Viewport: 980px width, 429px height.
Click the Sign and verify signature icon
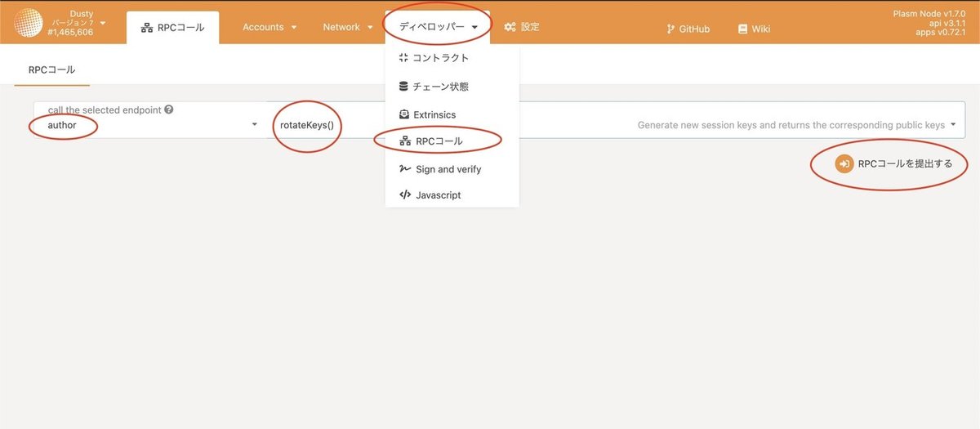[404, 169]
